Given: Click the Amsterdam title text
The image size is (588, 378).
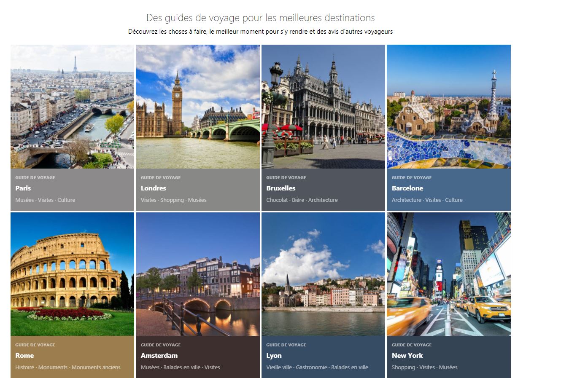Looking at the screenshot, I should (159, 356).
